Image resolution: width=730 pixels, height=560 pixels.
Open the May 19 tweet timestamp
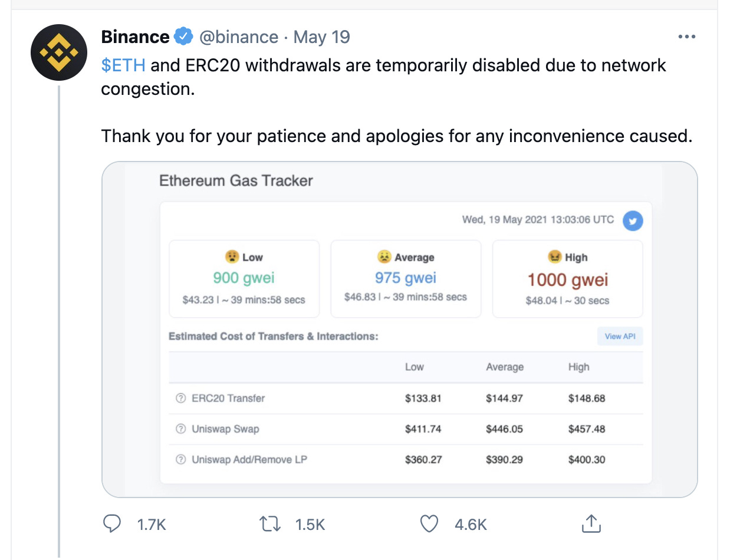(321, 37)
